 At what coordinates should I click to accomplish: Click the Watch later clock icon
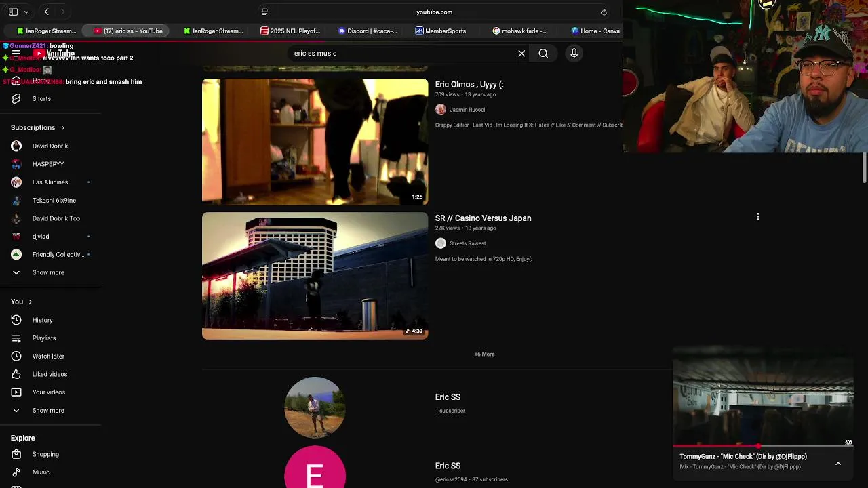(16, 356)
